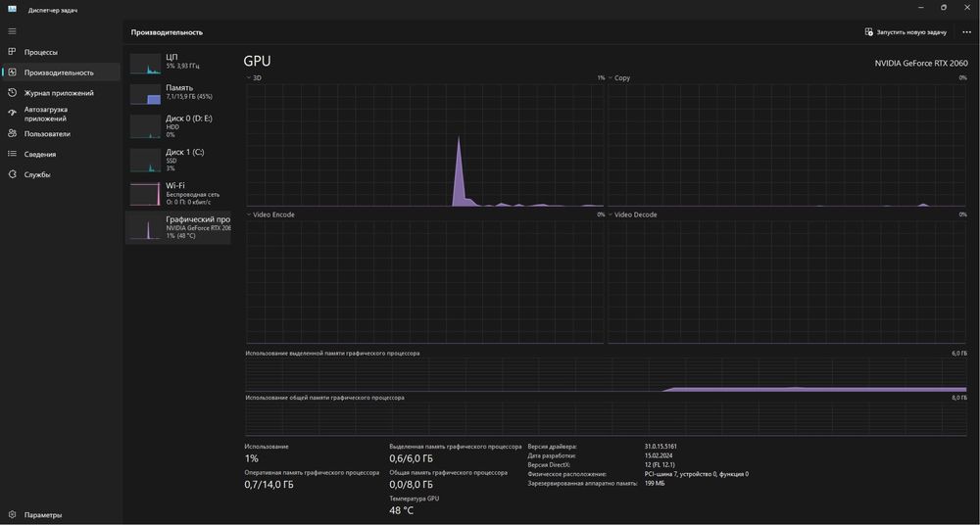Click NVIDIA GeForce RTX 2060 title text
The width and height of the screenshot is (980, 525).
(920, 63)
